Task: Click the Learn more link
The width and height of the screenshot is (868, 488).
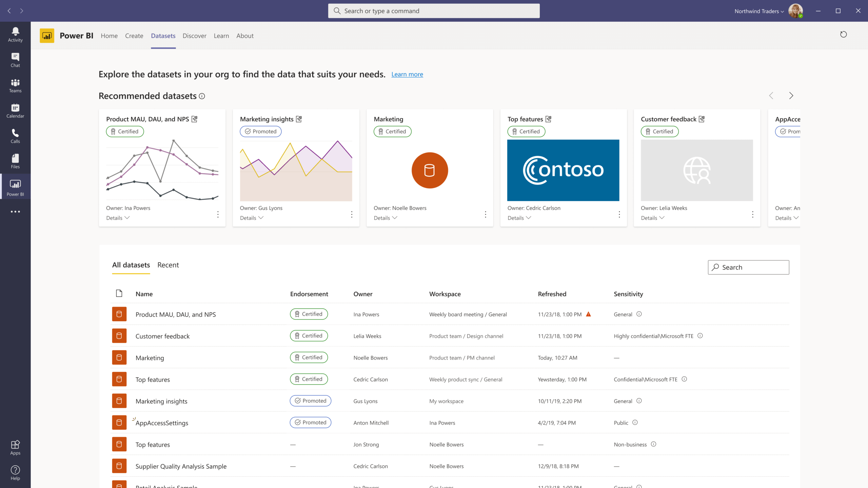Action: (407, 75)
